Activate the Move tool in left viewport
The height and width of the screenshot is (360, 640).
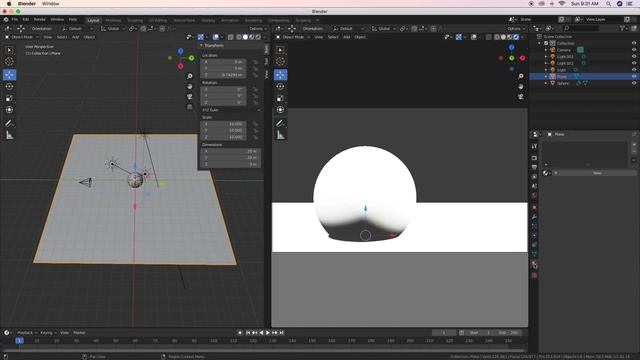[9, 75]
